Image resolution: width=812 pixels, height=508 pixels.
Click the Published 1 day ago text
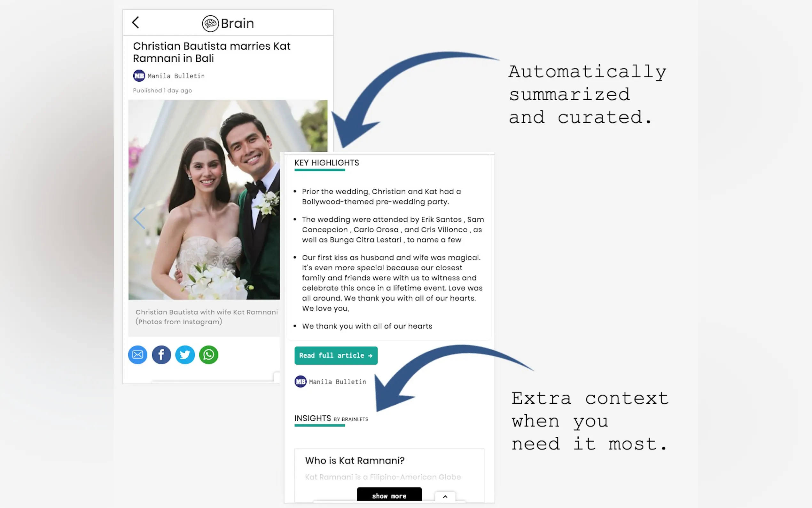tap(162, 91)
